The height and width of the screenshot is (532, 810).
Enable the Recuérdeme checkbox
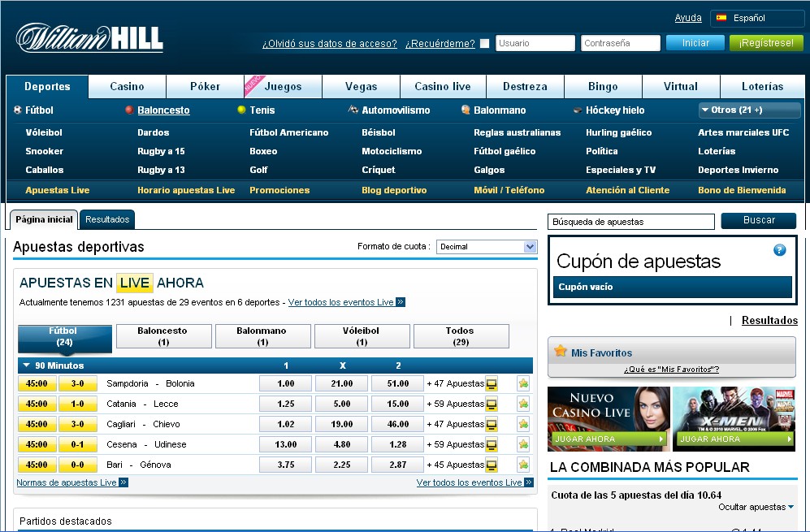coord(484,44)
